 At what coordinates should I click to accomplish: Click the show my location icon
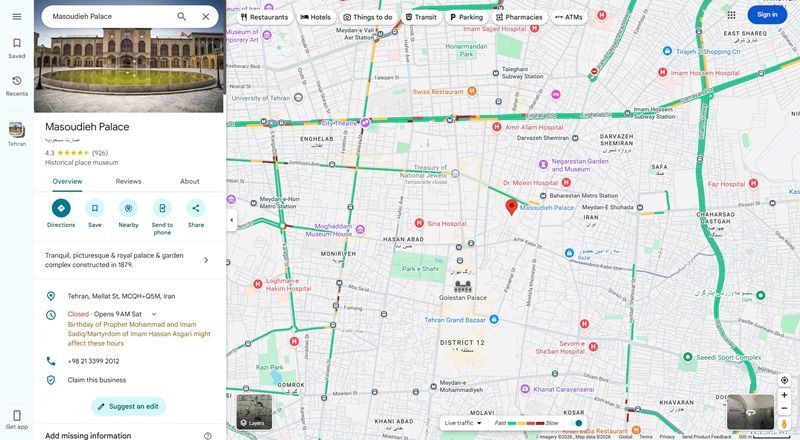784,380
